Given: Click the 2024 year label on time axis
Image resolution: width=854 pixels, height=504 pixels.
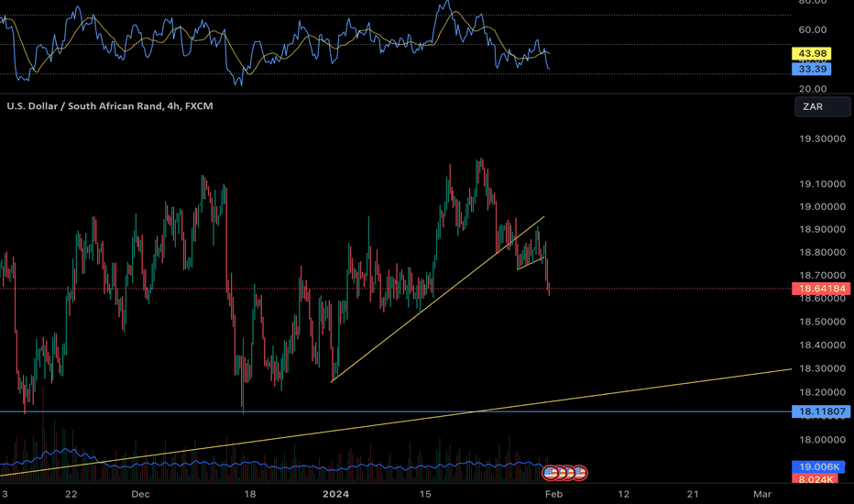Looking at the screenshot, I should click(335, 494).
